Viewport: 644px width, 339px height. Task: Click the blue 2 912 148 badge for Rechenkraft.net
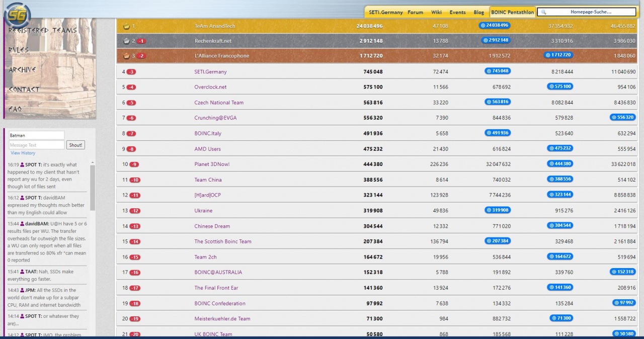496,40
